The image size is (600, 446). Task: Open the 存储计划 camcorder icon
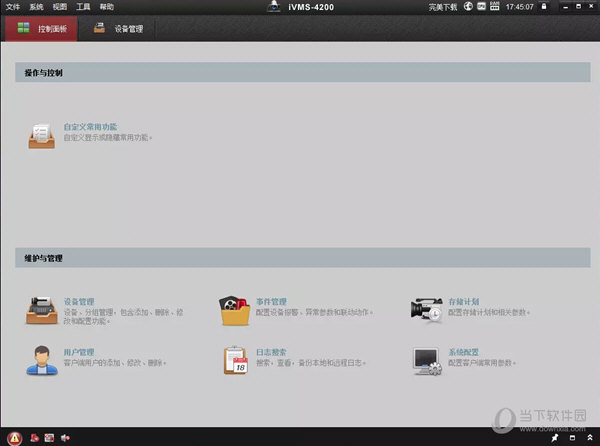pos(427,310)
